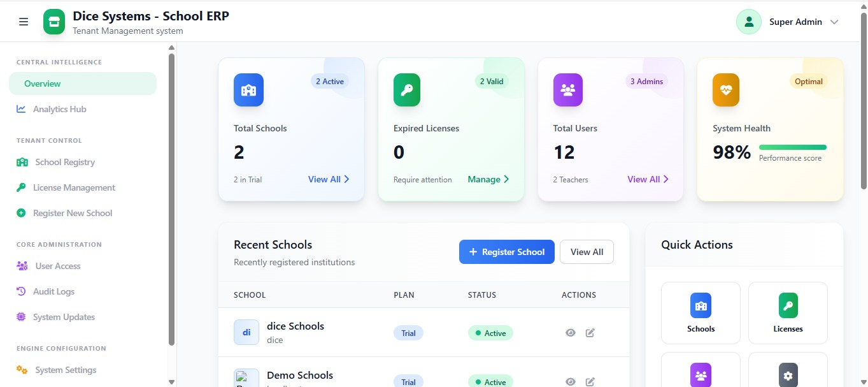The height and width of the screenshot is (387, 868).
Task: Toggle the sidebar with the hamburger menu
Action: tap(24, 21)
